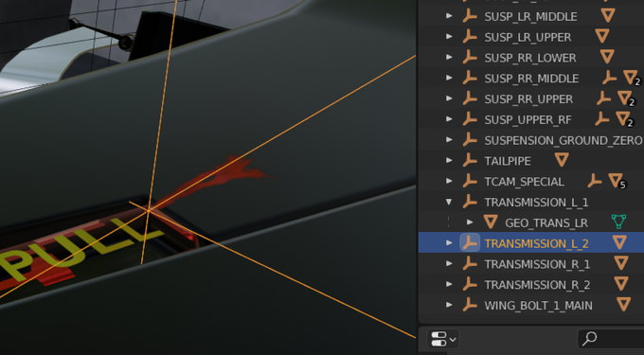This screenshot has width=644, height=355.
Task: Collapse the TRANSMISSION_L_1 tree row
Action: pyautogui.click(x=449, y=202)
